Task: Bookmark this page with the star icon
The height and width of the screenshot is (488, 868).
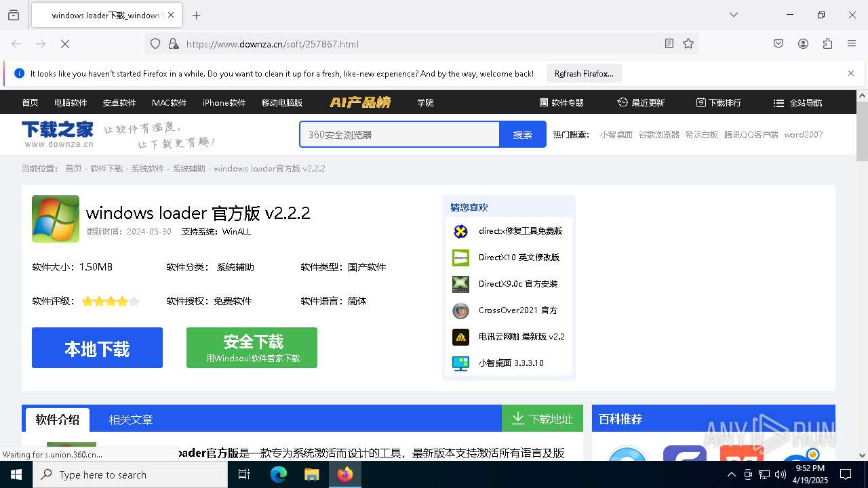Action: pos(688,43)
